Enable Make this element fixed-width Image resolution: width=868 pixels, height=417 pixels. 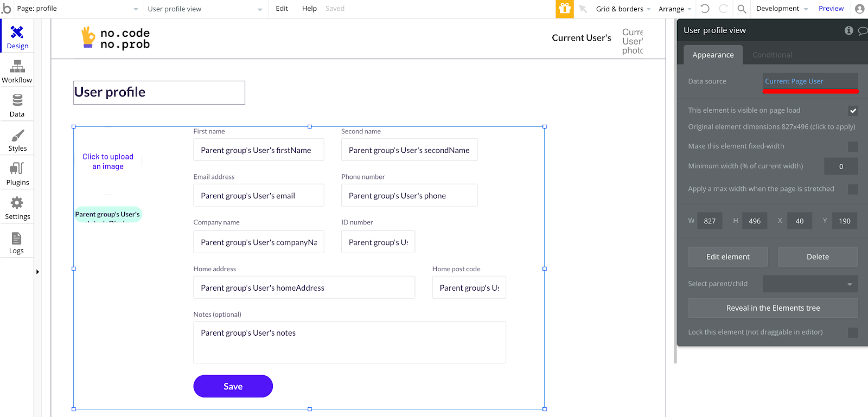pyautogui.click(x=853, y=146)
